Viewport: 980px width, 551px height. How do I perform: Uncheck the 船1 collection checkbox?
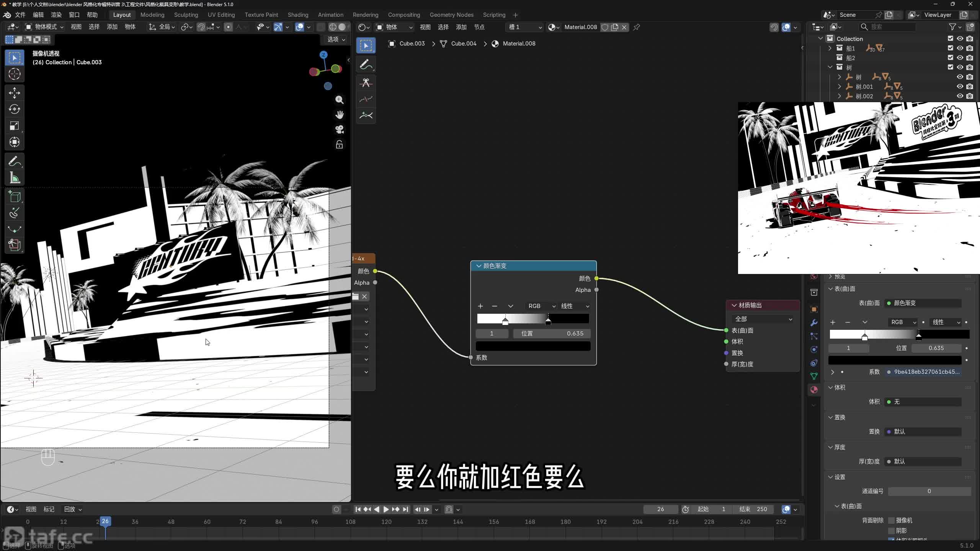(x=950, y=48)
